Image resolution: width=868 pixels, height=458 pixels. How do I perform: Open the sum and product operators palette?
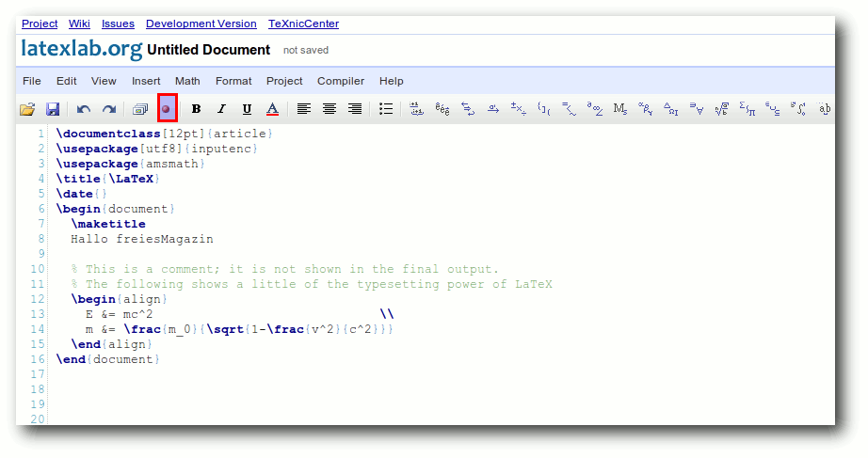tap(747, 109)
